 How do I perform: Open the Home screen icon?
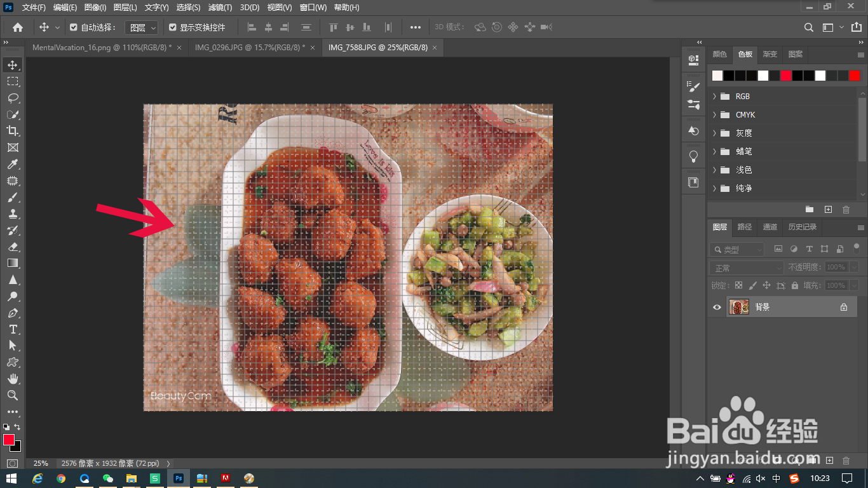point(18,27)
